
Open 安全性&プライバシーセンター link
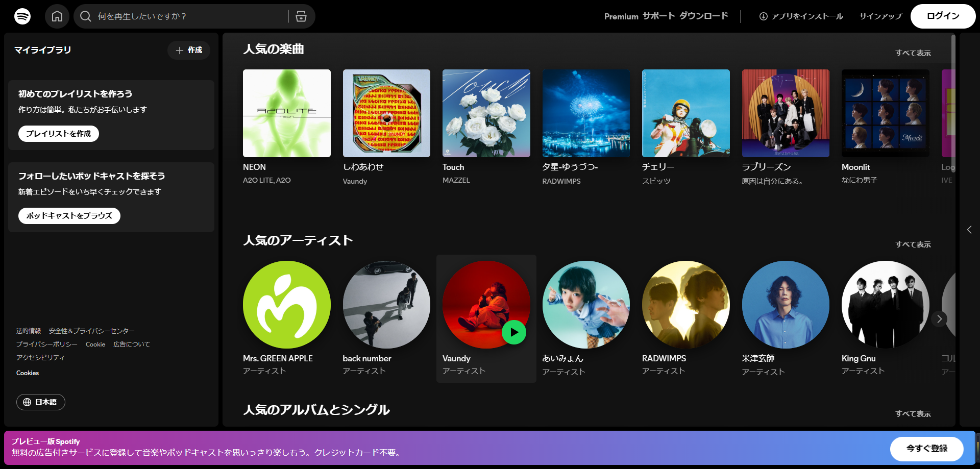click(x=92, y=331)
